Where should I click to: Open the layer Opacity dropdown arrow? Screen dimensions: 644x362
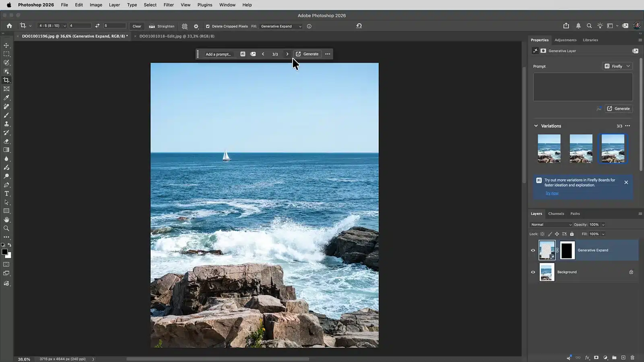(x=603, y=225)
